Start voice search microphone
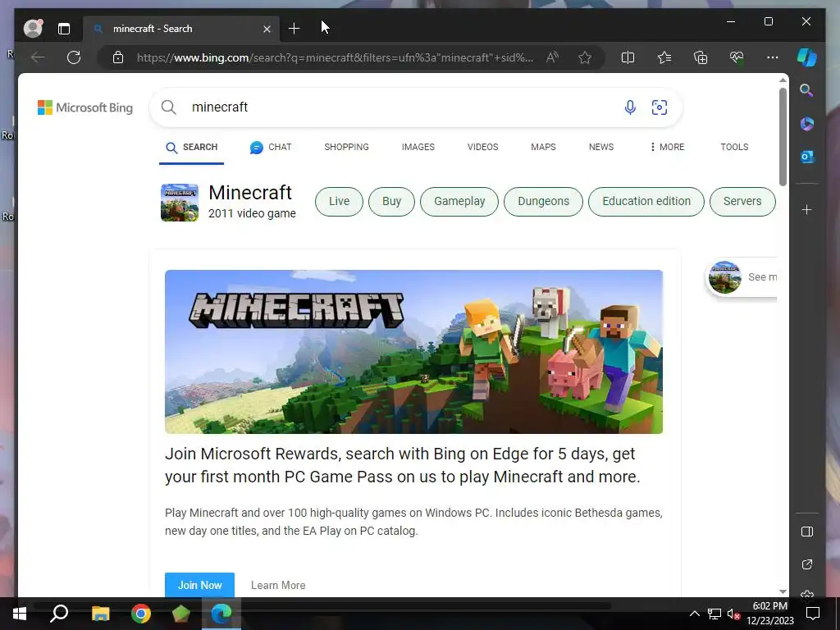This screenshot has height=630, width=840. coord(630,107)
